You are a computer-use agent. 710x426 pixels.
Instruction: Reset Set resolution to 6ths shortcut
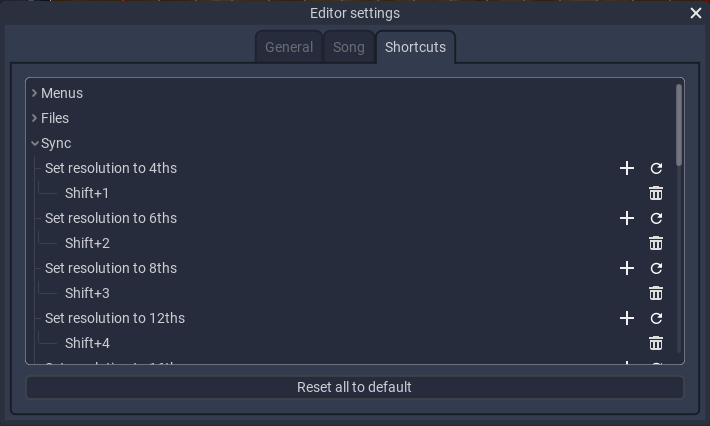[x=656, y=218]
